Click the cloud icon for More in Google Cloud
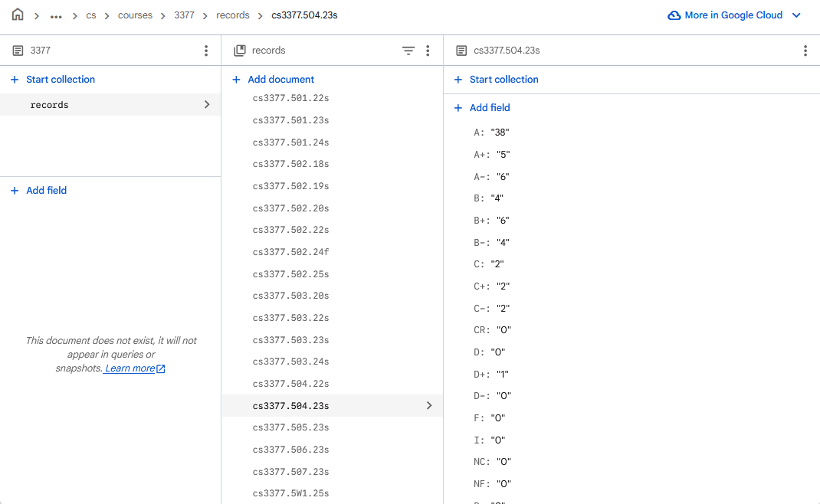The image size is (820, 504). click(x=674, y=15)
